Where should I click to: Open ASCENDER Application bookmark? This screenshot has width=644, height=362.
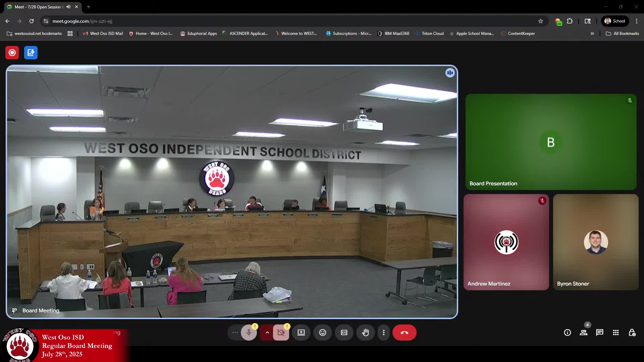point(245,34)
